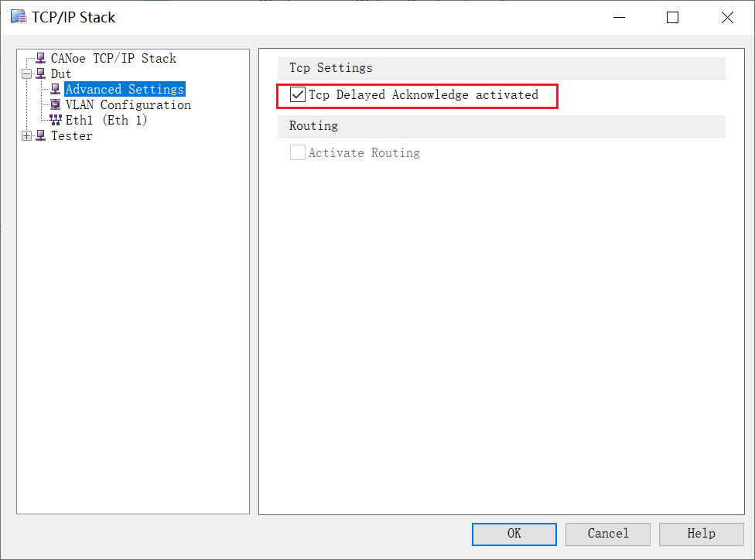Click the Eth1 network adapter icon
Image resolution: width=755 pixels, height=560 pixels.
[55, 120]
